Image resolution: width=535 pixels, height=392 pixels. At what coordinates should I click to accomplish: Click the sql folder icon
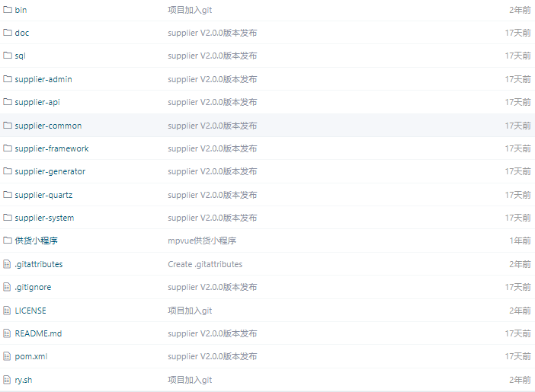[8, 56]
